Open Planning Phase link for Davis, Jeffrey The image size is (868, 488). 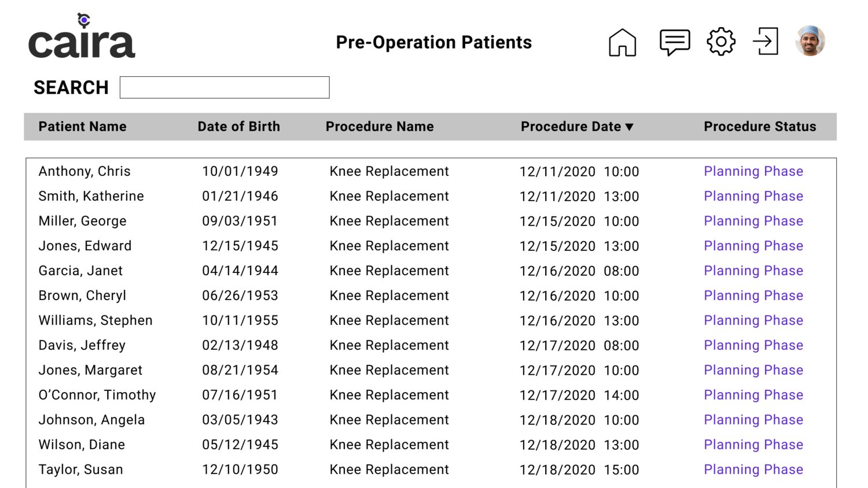coord(753,345)
